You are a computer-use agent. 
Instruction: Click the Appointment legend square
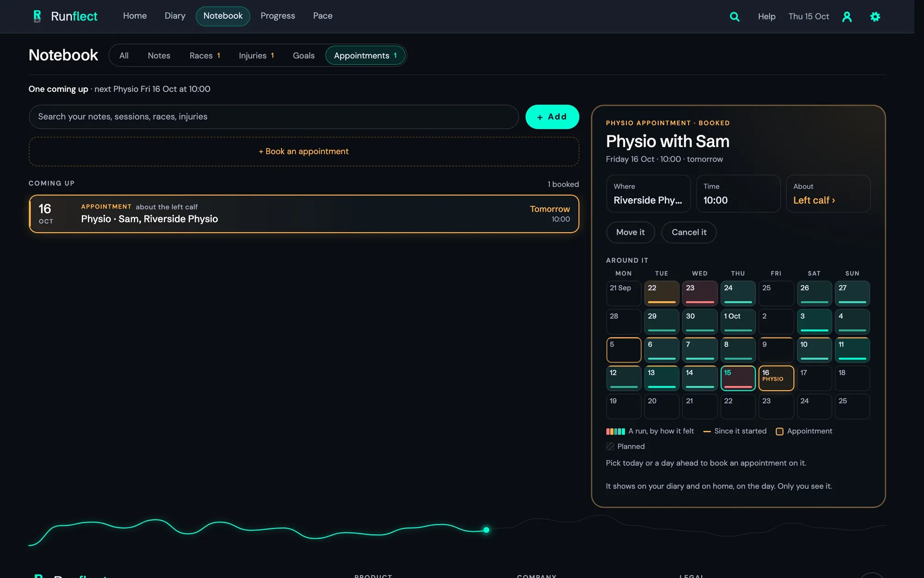point(779,431)
